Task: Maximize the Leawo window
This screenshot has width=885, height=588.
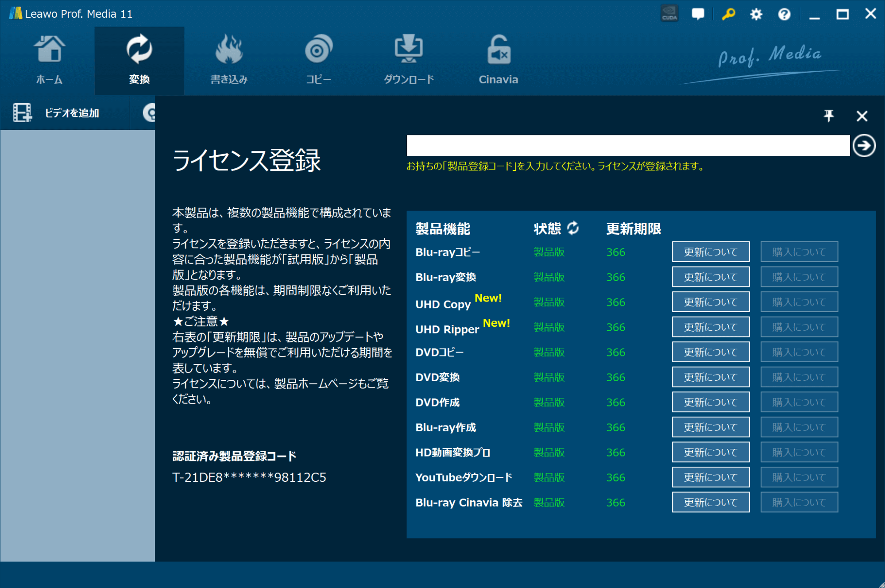Action: coord(842,14)
